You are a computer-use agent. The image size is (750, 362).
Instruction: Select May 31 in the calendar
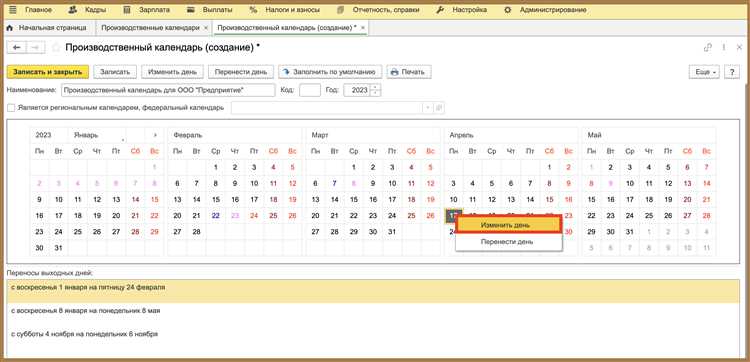click(x=629, y=231)
